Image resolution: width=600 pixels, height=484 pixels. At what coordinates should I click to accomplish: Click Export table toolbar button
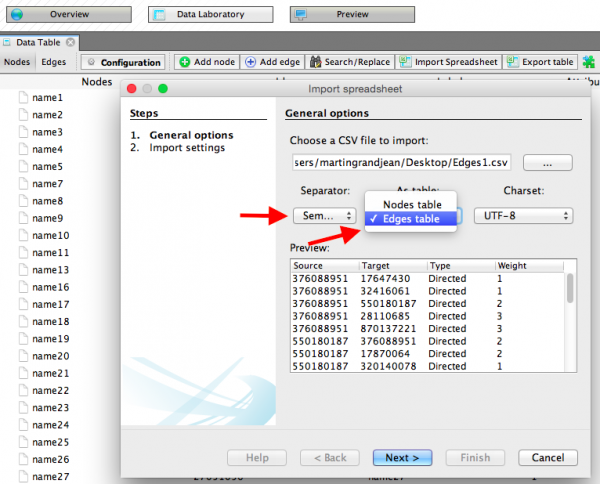[x=541, y=62]
